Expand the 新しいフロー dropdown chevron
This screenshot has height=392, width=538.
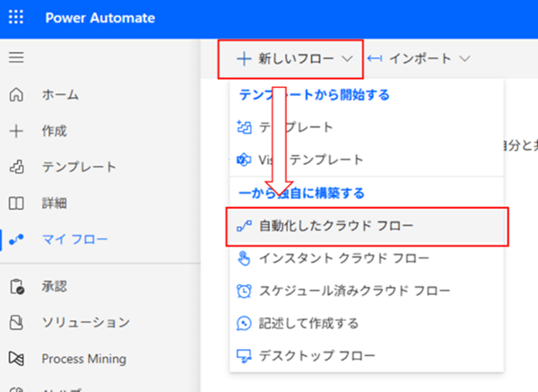[x=348, y=59]
